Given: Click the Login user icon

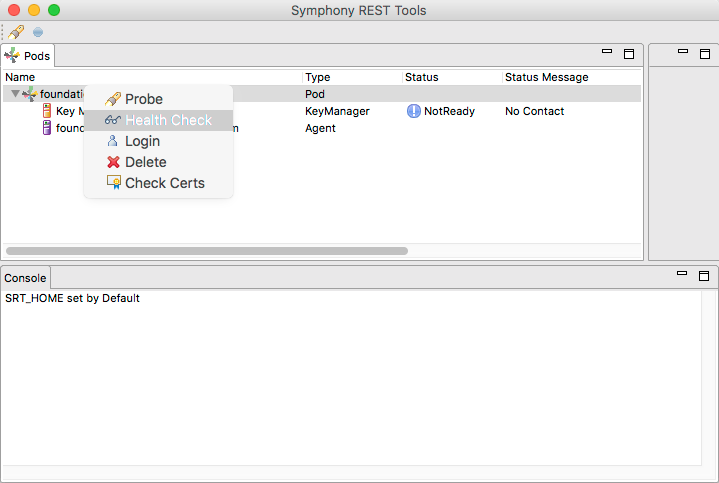Looking at the screenshot, I should click(x=112, y=141).
